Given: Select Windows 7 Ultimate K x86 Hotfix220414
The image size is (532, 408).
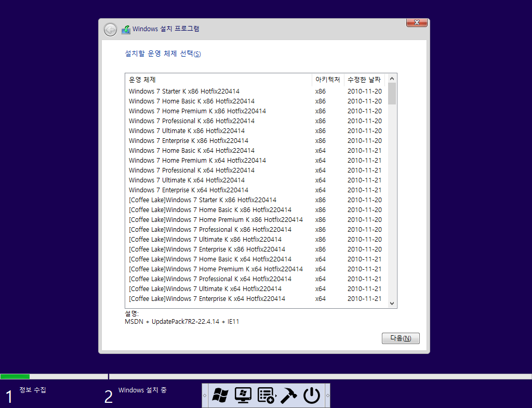Looking at the screenshot, I should point(256,130).
